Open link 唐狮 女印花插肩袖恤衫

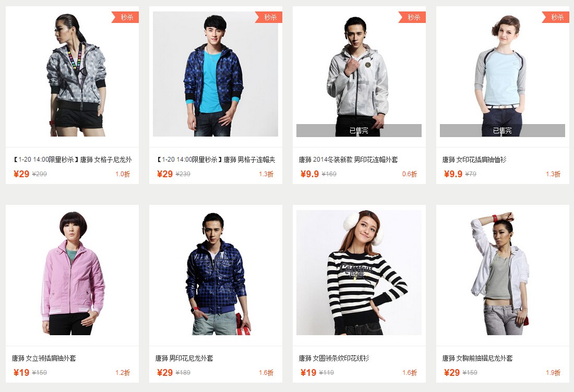coord(474,160)
